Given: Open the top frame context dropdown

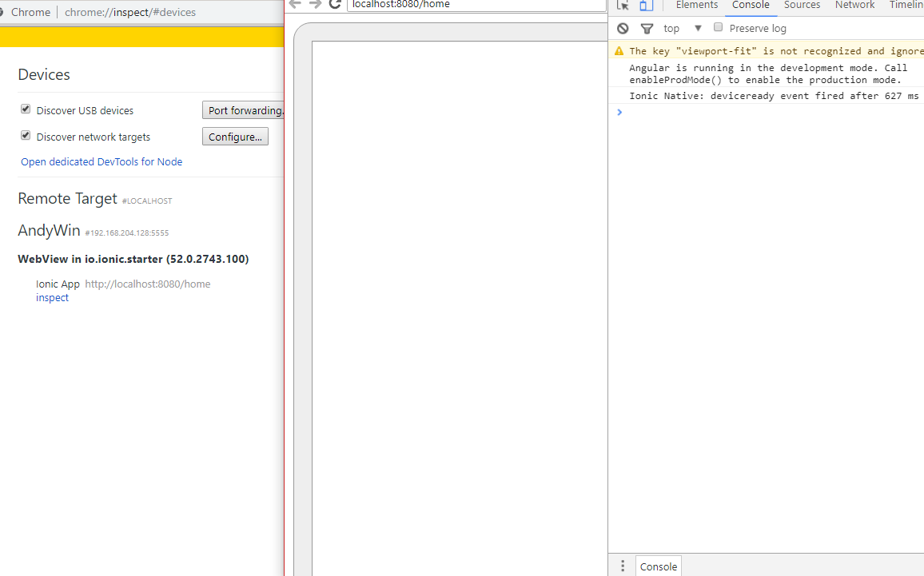Looking at the screenshot, I should (671, 27).
